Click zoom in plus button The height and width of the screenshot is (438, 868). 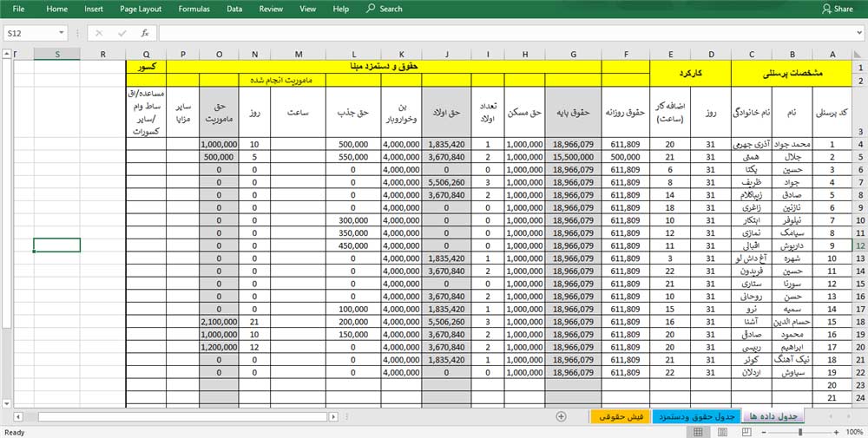tap(835, 432)
